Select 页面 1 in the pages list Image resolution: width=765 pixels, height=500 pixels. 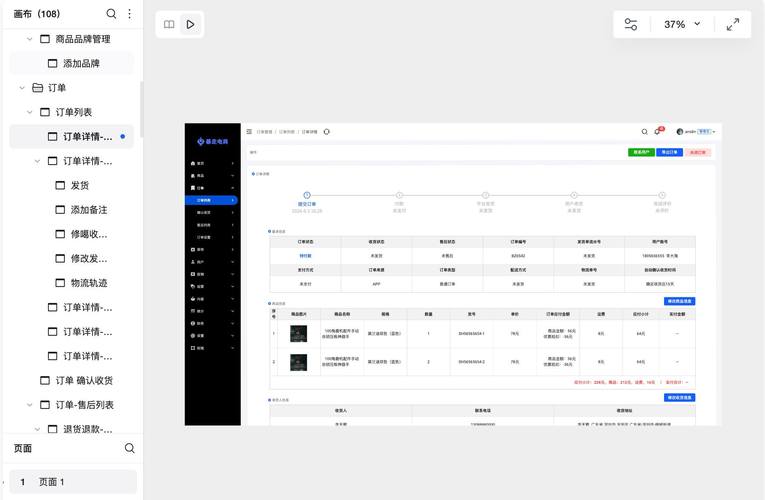pos(73,482)
